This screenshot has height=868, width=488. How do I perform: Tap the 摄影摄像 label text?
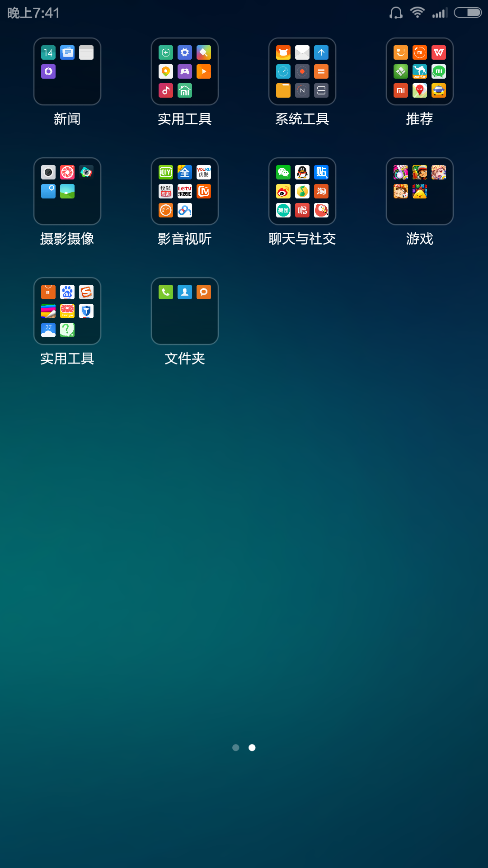67,239
